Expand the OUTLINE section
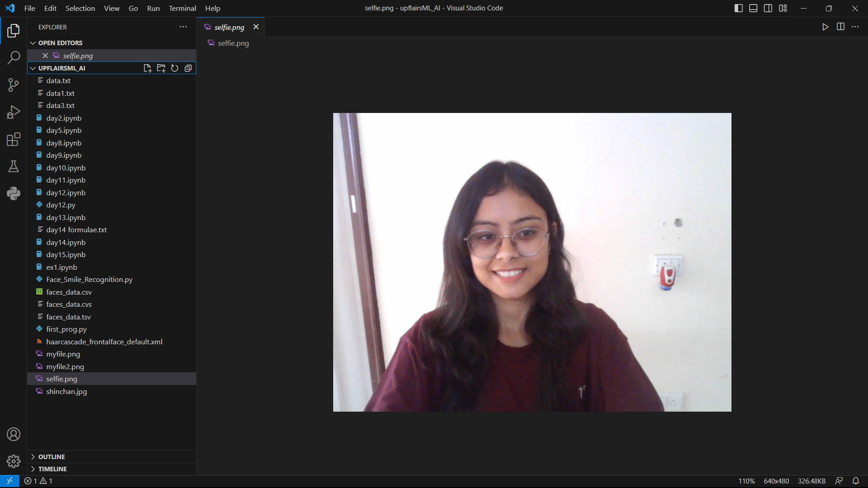The width and height of the screenshot is (868, 488). 51,456
